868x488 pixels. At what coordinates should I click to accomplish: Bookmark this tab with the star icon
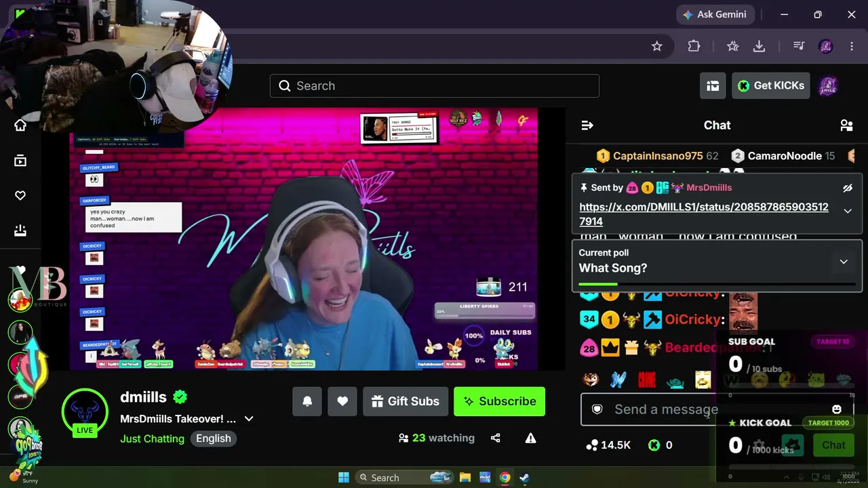pyautogui.click(x=656, y=46)
